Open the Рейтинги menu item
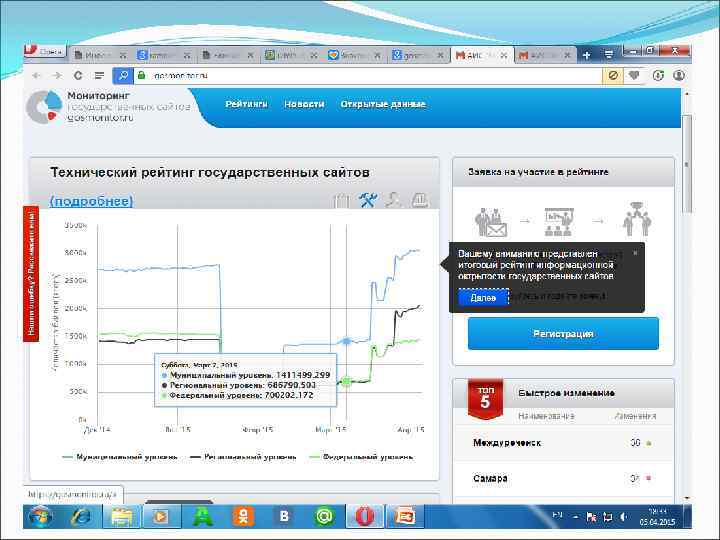This screenshot has width=720, height=540. pyautogui.click(x=246, y=104)
